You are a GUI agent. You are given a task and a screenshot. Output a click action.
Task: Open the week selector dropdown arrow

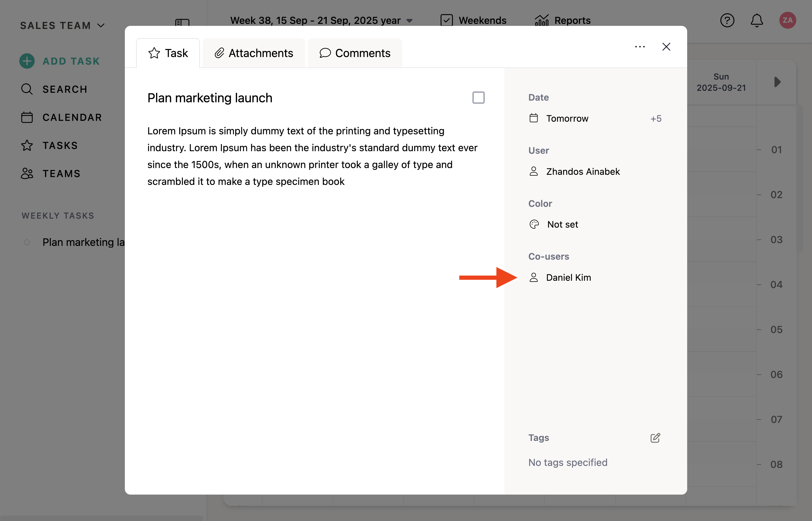tap(410, 21)
